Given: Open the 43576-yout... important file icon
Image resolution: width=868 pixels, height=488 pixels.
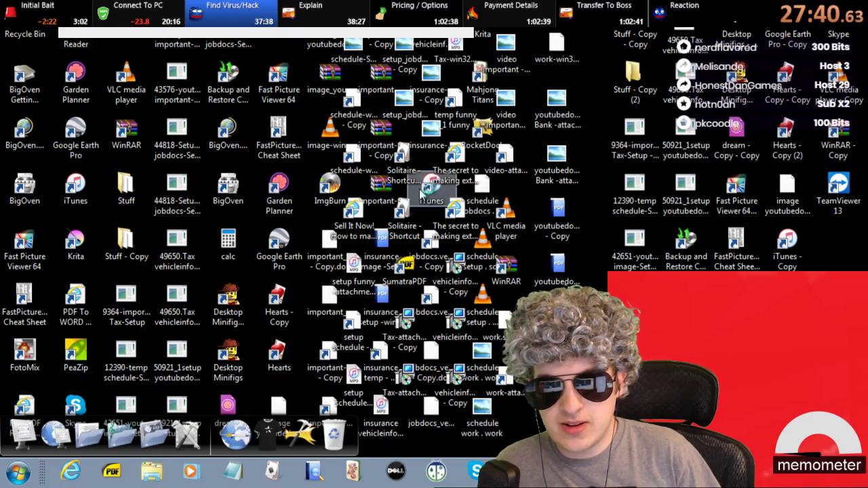Looking at the screenshot, I should [177, 83].
